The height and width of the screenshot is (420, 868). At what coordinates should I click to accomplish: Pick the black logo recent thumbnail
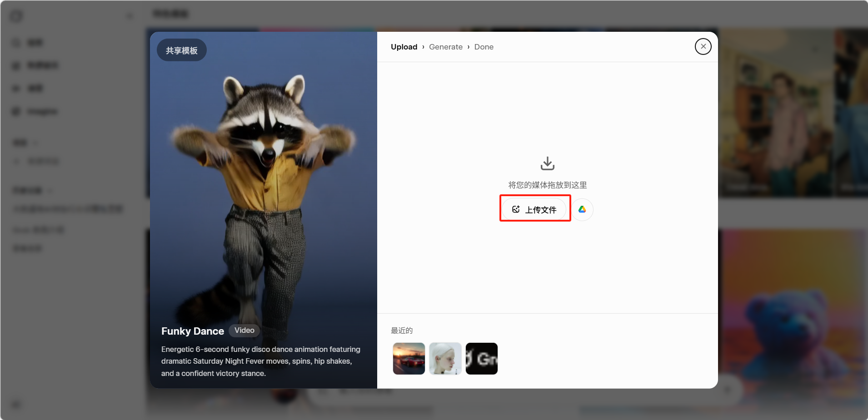[x=481, y=359]
